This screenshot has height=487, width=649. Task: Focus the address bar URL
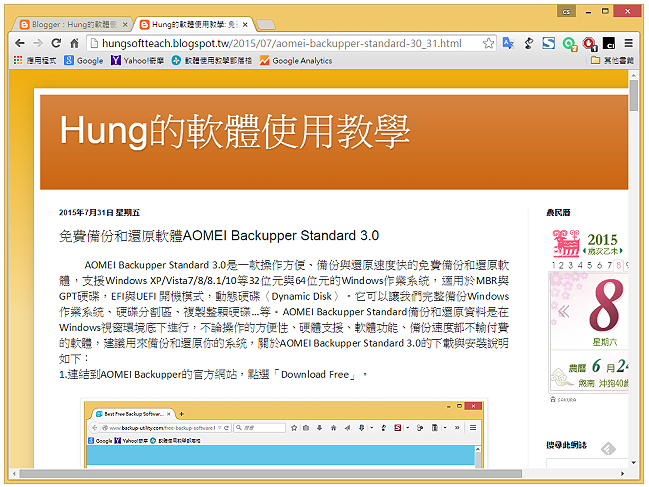click(281, 43)
